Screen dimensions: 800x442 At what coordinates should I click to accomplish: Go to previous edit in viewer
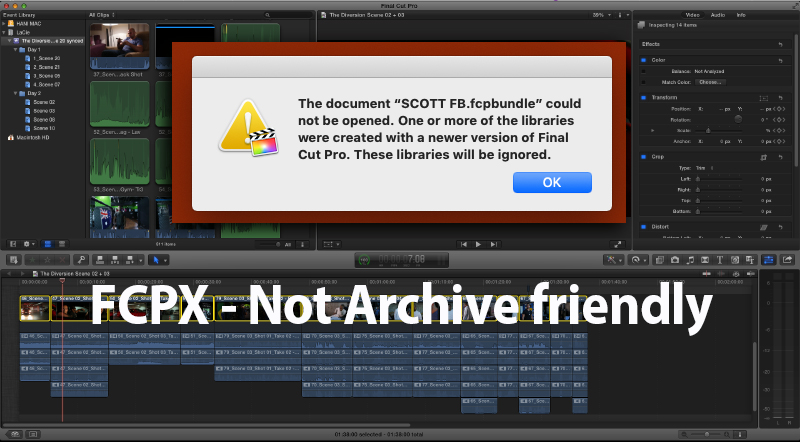click(463, 244)
